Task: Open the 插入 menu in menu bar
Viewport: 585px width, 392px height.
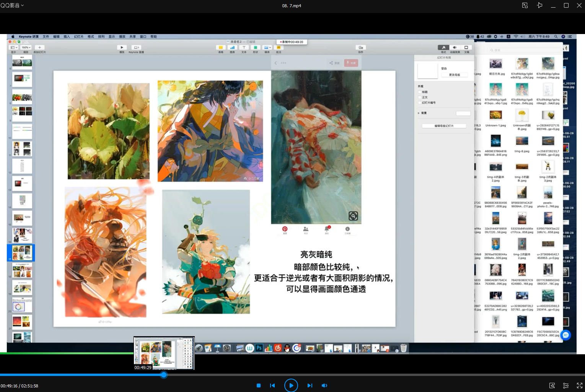Action: tap(67, 37)
